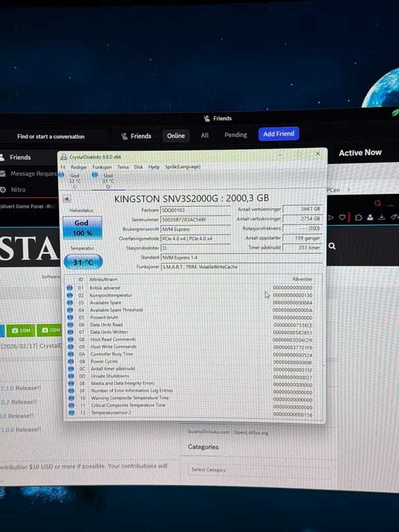Open the SuishoShizuku.com link
Screen dimensions: 399x532
pos(209,432)
